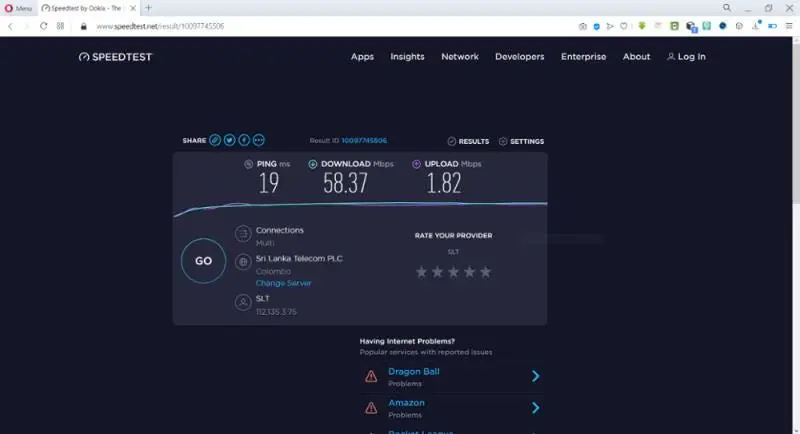Open the Apps menu
800x434 pixels.
(362, 57)
